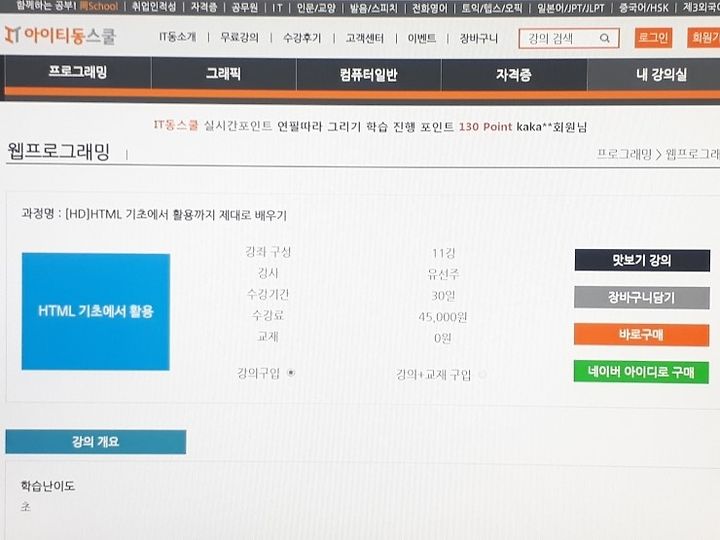The width and height of the screenshot is (720, 540).
Task: Select the 강의 개요 tab
Action: (96, 442)
